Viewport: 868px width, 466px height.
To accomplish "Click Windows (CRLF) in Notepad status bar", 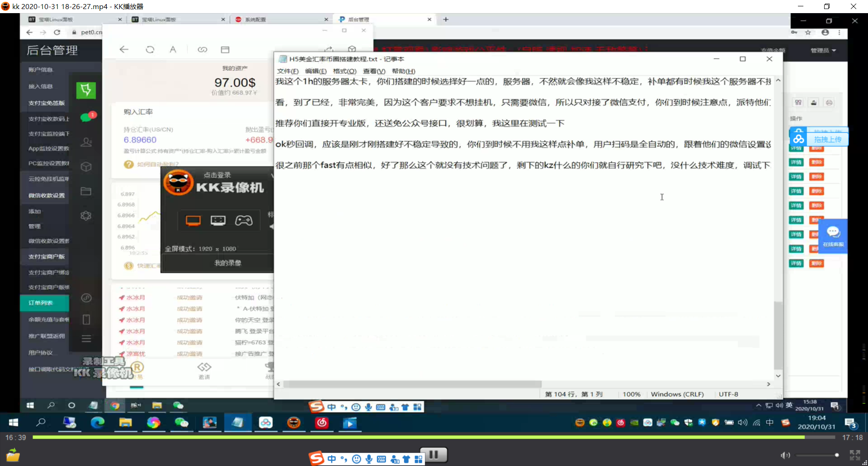I will point(677,394).
